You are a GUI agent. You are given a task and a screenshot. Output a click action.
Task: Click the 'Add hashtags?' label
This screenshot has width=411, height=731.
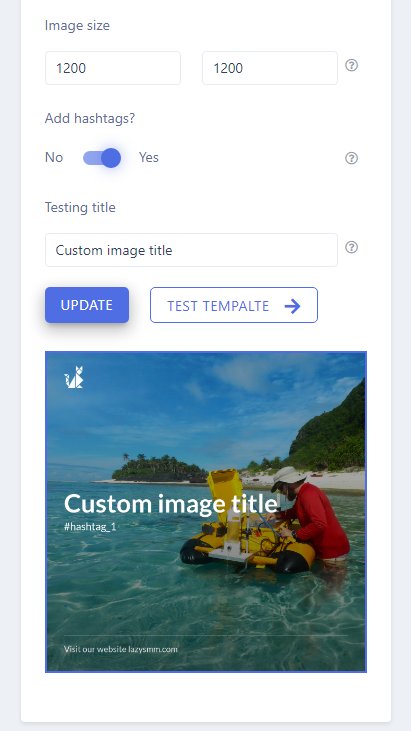[x=90, y=118]
